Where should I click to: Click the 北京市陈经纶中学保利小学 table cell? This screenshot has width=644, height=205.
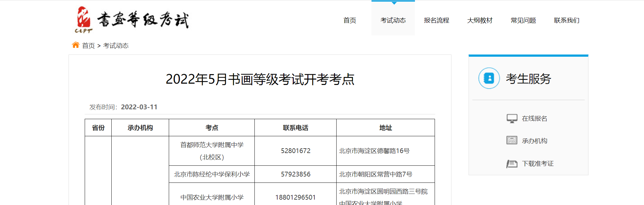click(212, 174)
